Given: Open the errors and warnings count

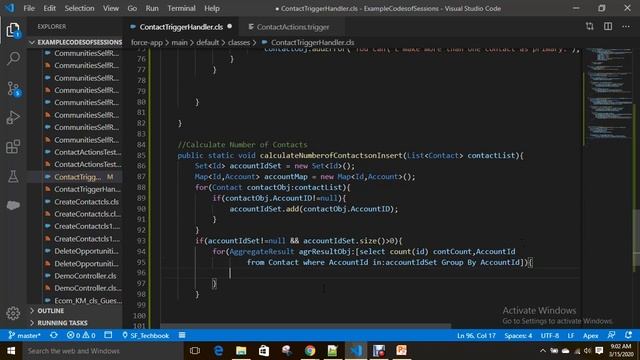Looking at the screenshot, I should click(x=81, y=336).
